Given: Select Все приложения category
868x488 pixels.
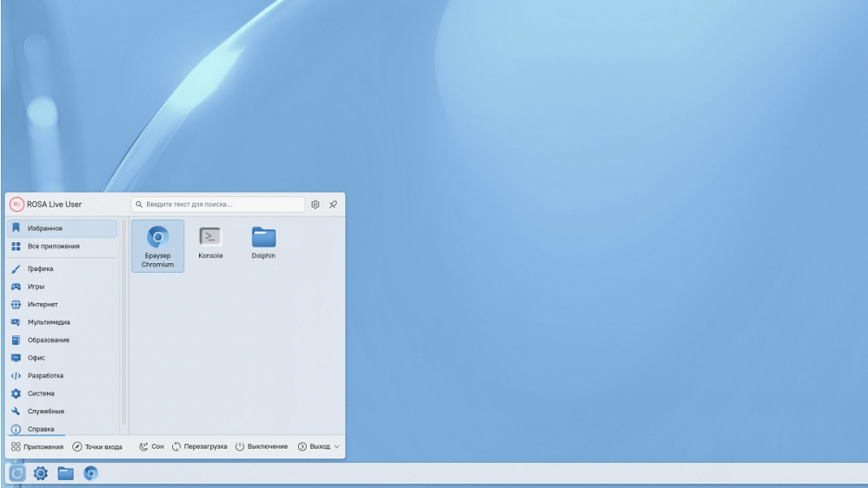Looking at the screenshot, I should tap(62, 247).
